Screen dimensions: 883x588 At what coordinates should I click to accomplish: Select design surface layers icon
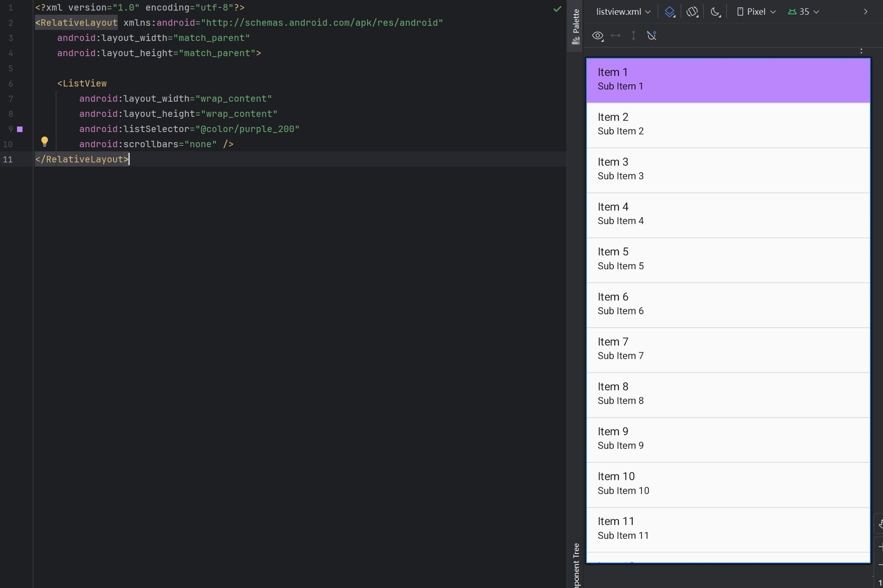tap(670, 12)
